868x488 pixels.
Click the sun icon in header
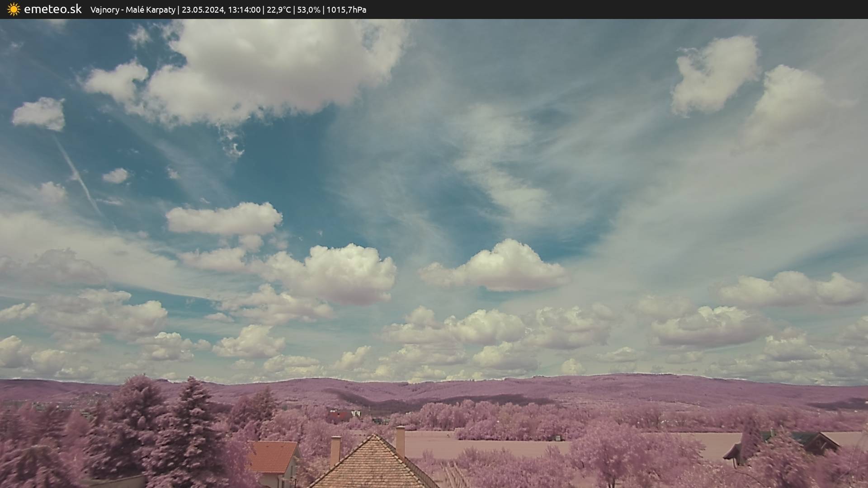pyautogui.click(x=14, y=9)
